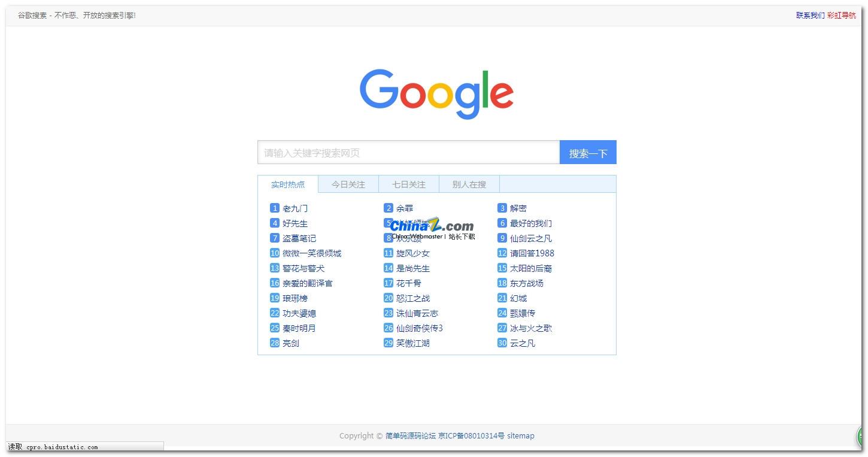Viewport: 868px width, 457px height.
Task: Open the 七日关注 tab
Action: [x=409, y=184]
